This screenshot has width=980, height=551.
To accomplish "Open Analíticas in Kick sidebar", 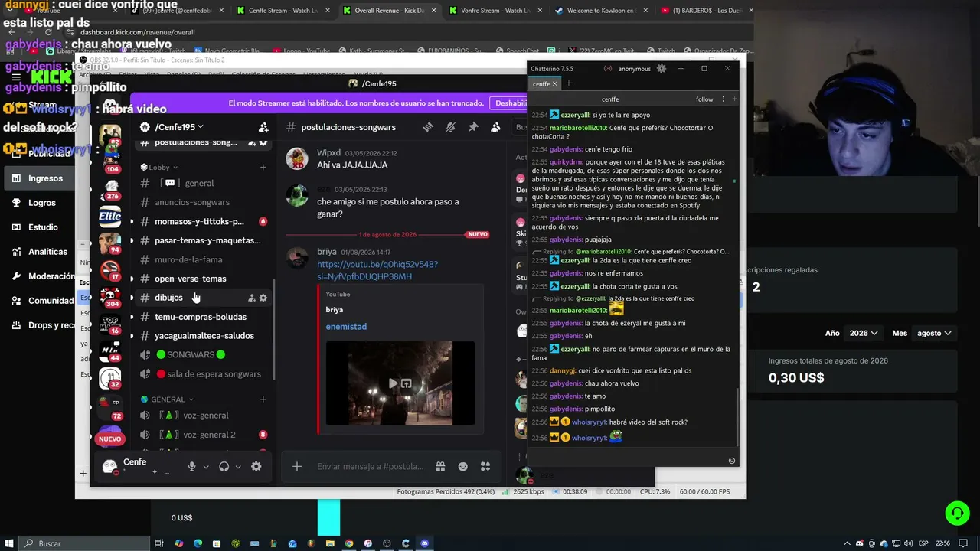I will 39,252.
